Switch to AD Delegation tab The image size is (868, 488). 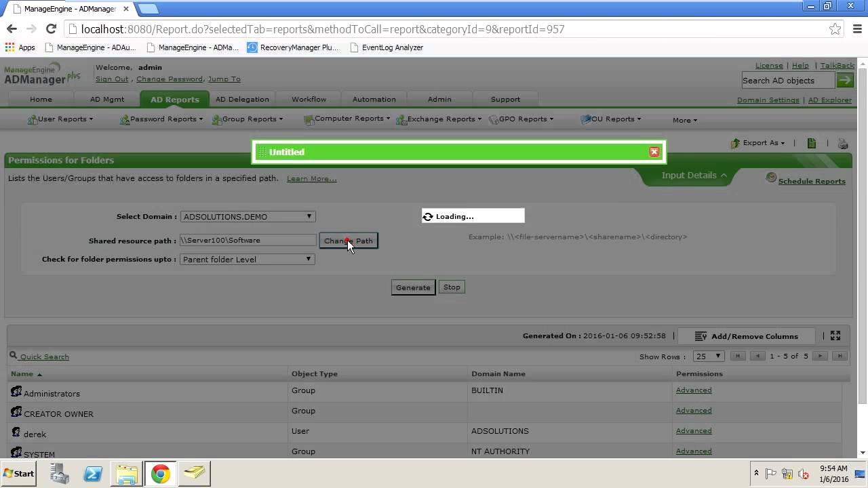pyautogui.click(x=242, y=99)
